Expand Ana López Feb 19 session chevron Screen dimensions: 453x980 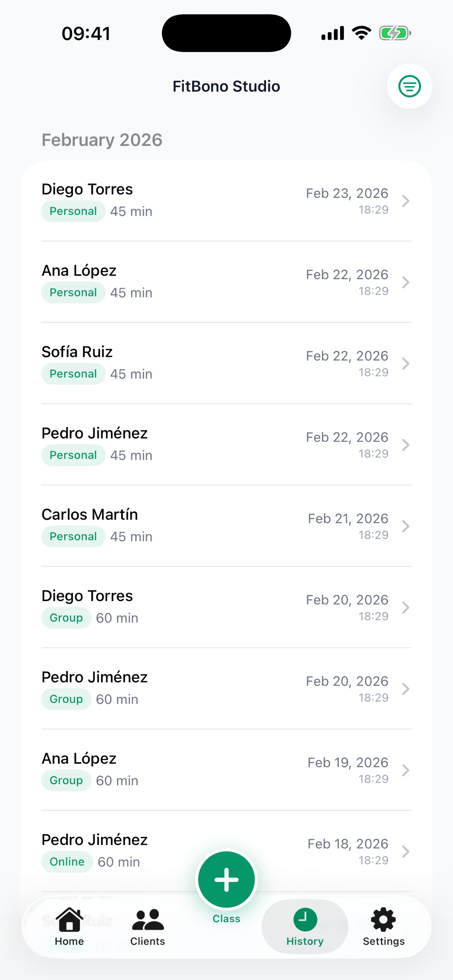click(405, 770)
